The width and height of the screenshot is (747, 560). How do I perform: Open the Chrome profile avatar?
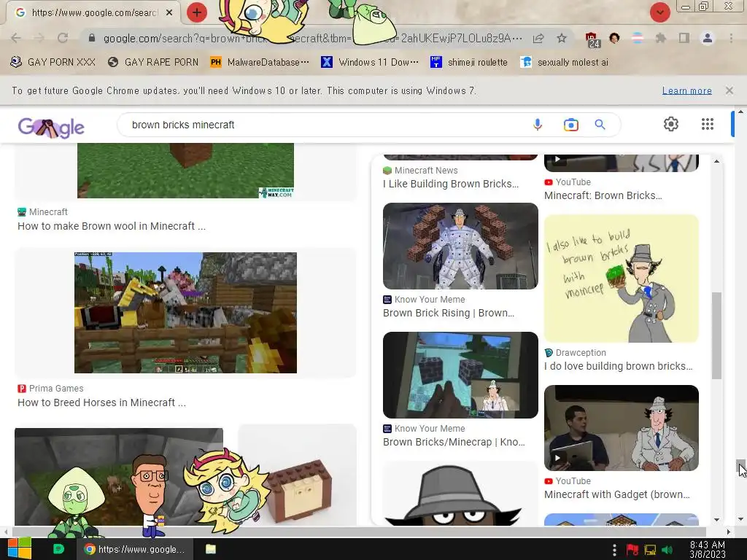(708, 38)
